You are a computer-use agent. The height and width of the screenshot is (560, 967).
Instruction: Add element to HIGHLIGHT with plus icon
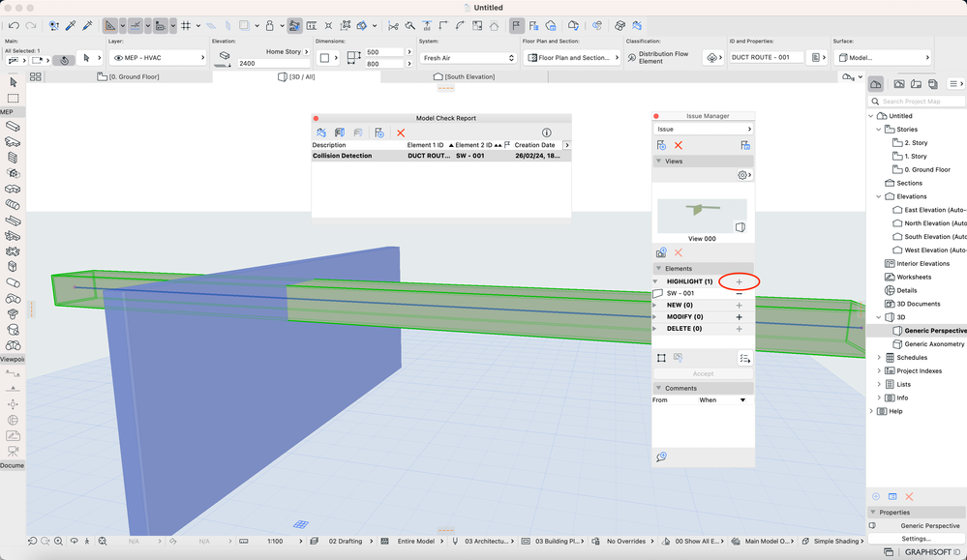coord(740,281)
